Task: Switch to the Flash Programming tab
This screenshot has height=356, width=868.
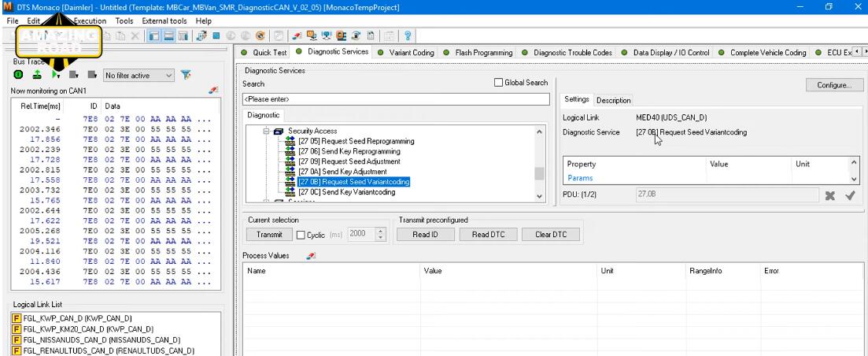Action: pos(478,53)
